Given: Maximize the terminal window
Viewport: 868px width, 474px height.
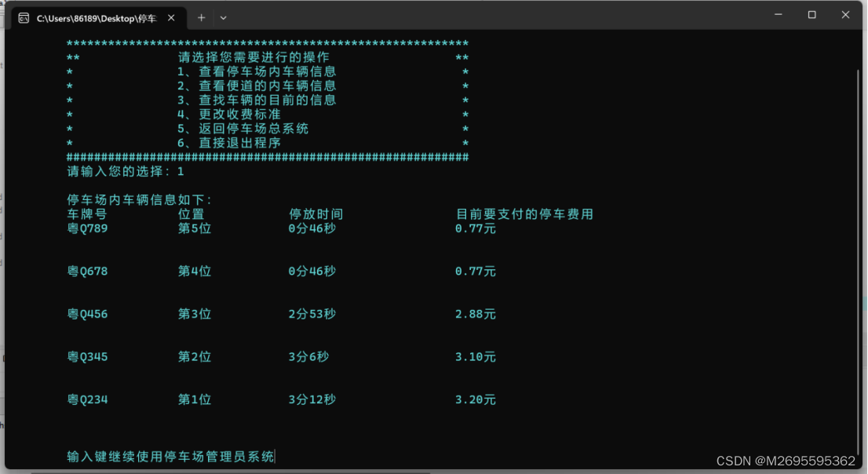Looking at the screenshot, I should 812,15.
